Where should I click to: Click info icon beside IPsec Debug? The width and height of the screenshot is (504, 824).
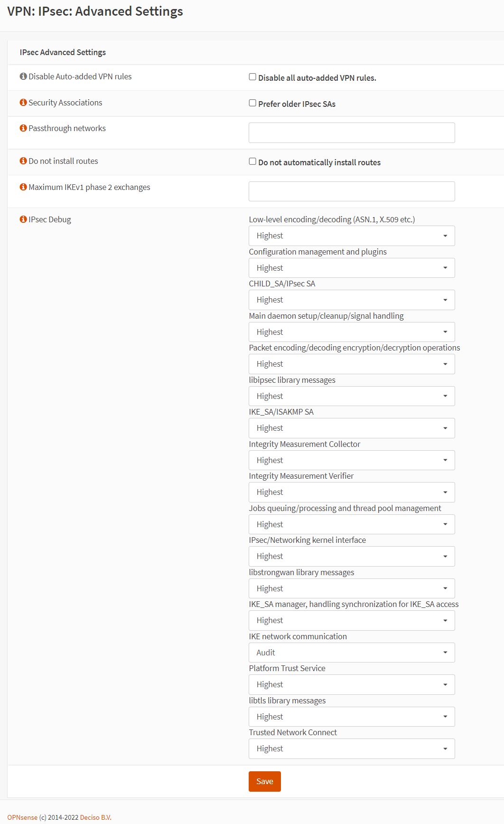[x=23, y=219]
